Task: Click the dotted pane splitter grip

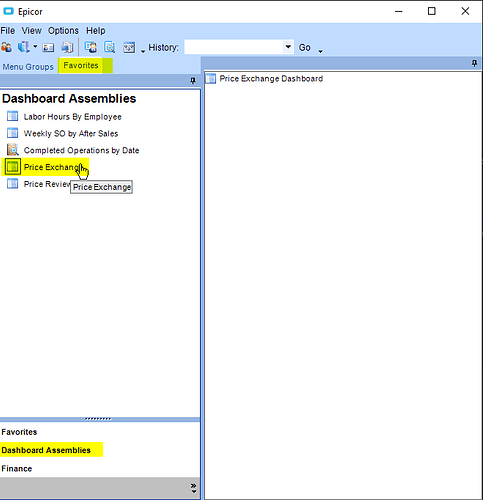Action: coord(98,419)
